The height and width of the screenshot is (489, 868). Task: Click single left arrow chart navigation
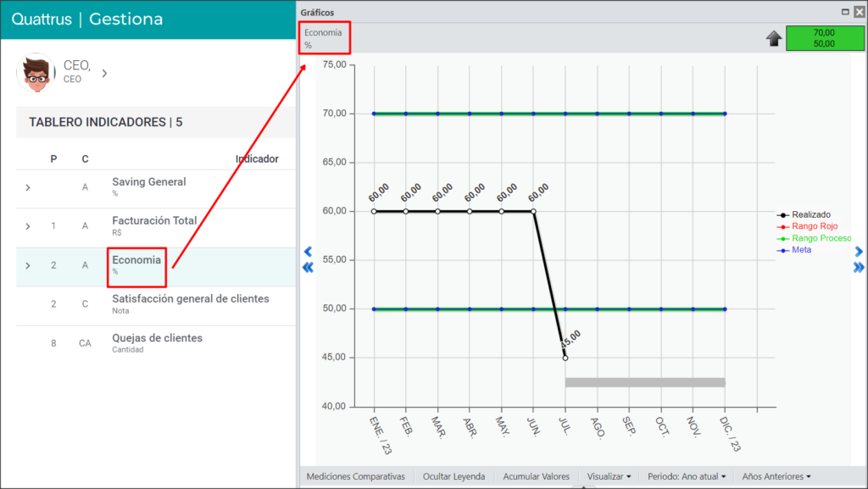308,252
